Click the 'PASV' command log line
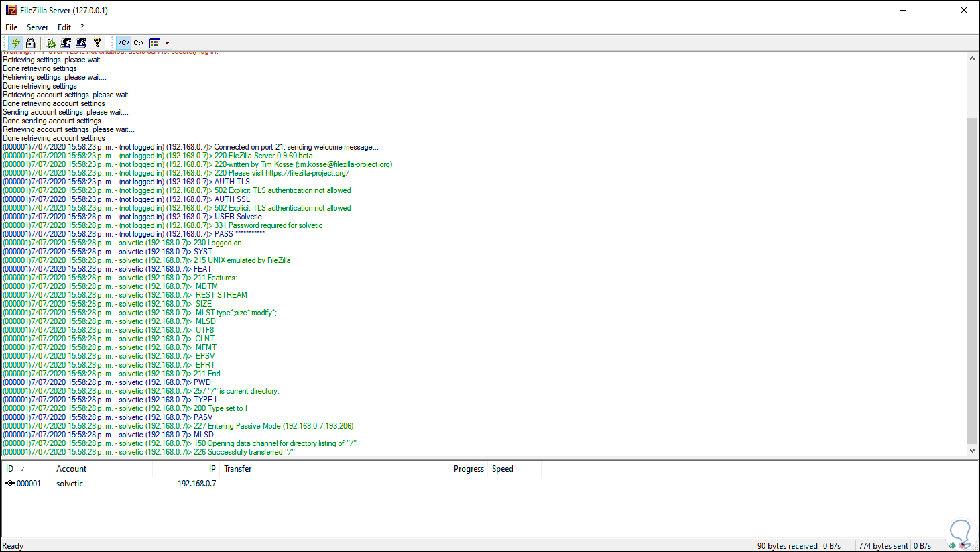The width and height of the screenshot is (980, 552). coord(108,417)
